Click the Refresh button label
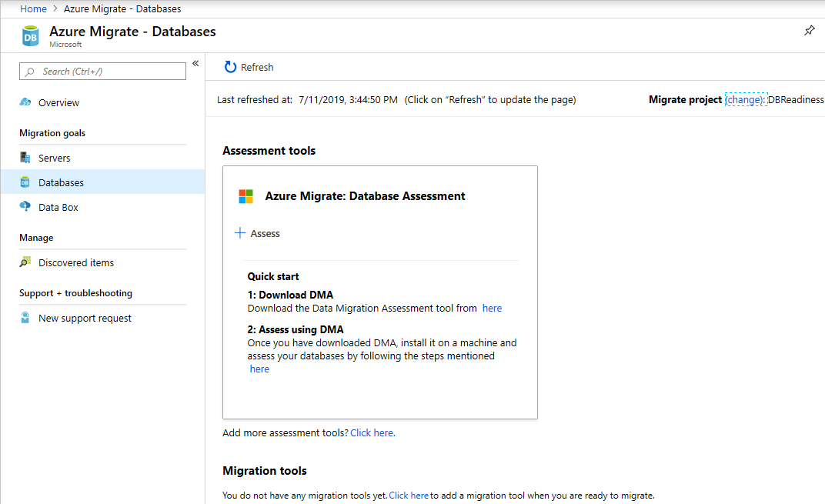 [257, 68]
